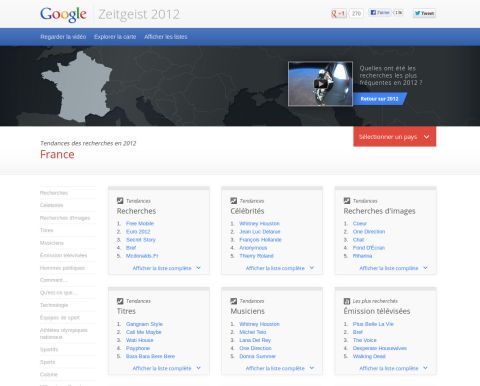Image resolution: width=480 pixels, height=386 pixels.
Task: Open the Regarder la vidéo menu item
Action: click(63, 37)
